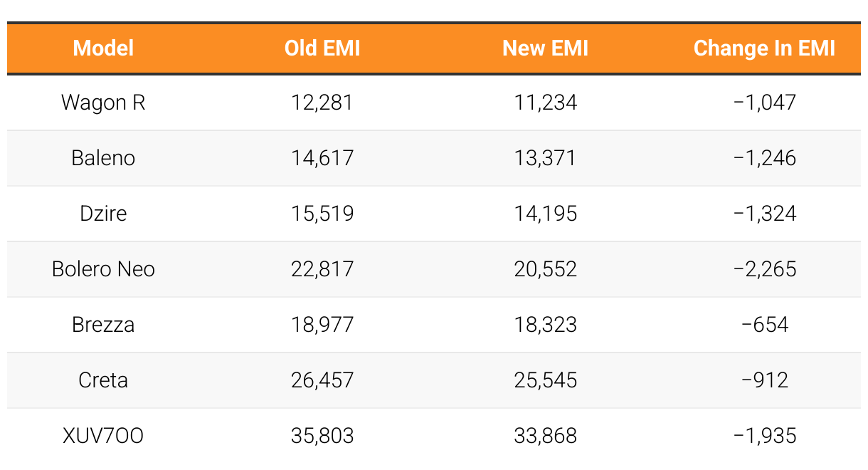Click Wagon R EMI change value −1,047

(x=765, y=103)
